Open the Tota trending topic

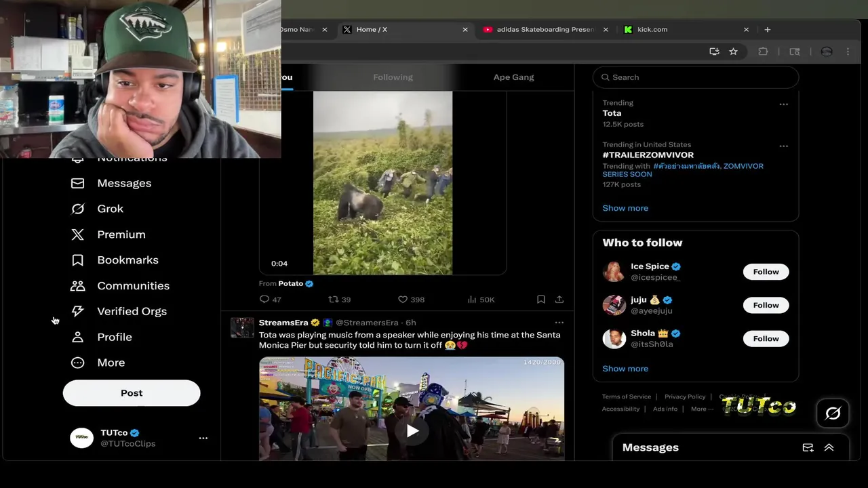[x=612, y=113]
